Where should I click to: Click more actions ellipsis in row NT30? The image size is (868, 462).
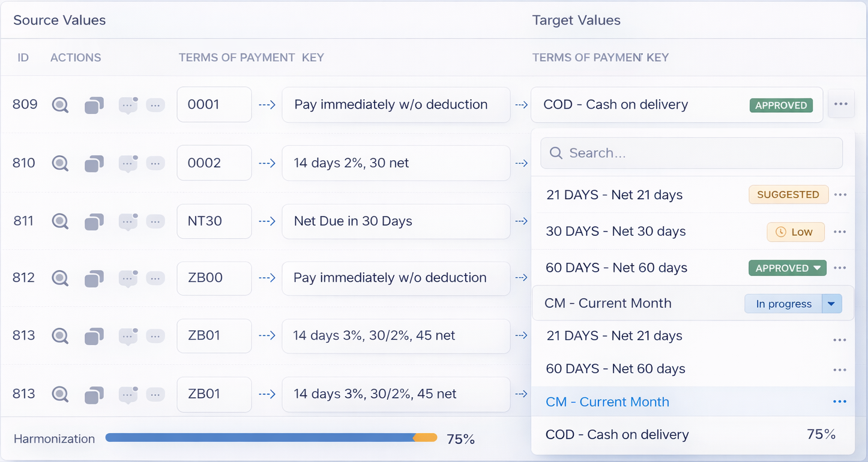(155, 221)
